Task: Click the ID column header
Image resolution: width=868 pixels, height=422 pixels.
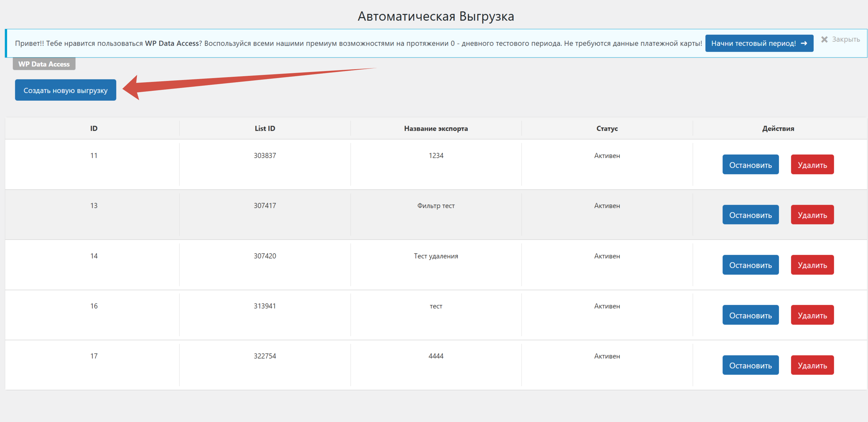Action: pyautogui.click(x=94, y=128)
